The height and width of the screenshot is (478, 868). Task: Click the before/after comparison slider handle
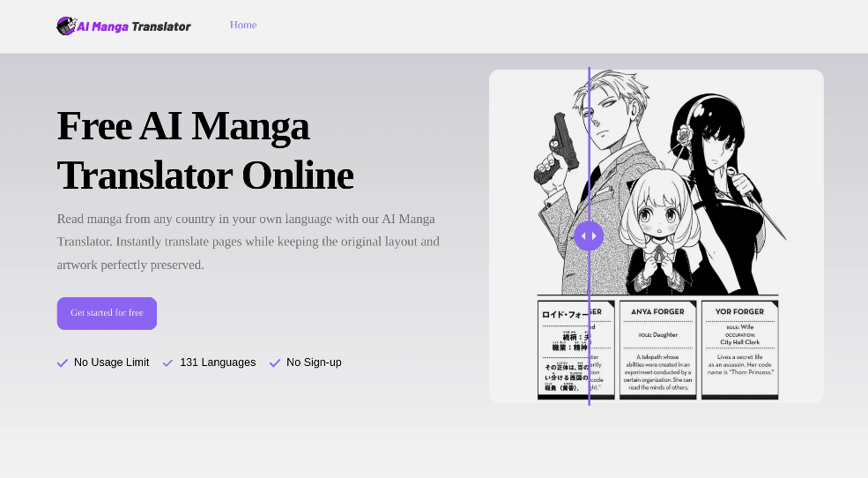pyautogui.click(x=589, y=236)
